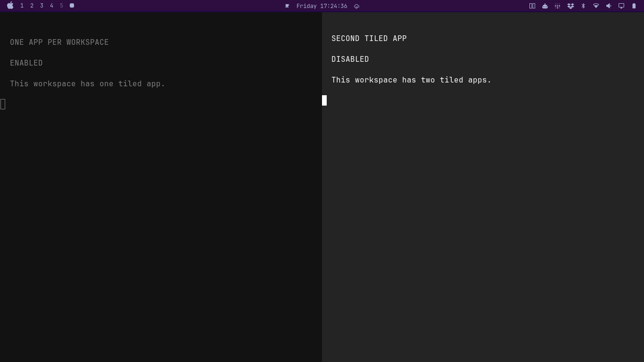Click the coffee cup icon beside the clock
644x362 pixels.
point(287,6)
